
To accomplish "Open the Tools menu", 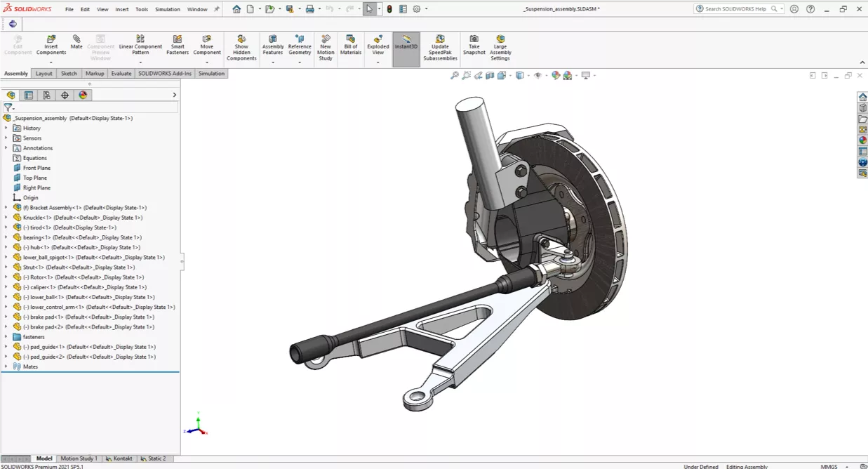I will click(142, 9).
